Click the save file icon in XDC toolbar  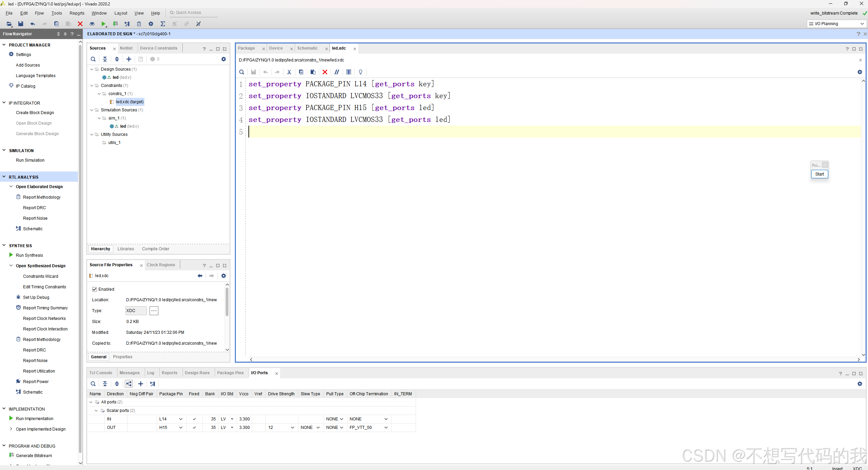coord(253,72)
